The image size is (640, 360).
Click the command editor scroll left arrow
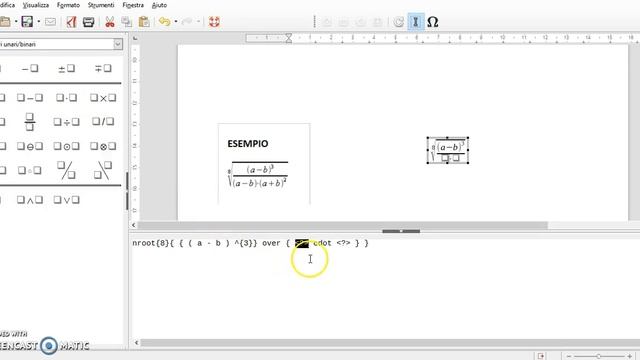point(136,343)
